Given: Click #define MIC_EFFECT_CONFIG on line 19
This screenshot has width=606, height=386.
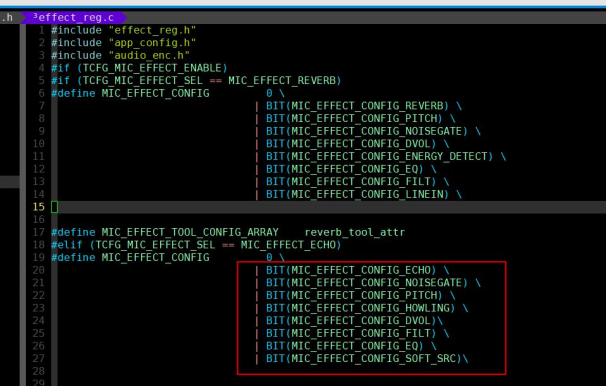Looking at the screenshot, I should 130,258.
